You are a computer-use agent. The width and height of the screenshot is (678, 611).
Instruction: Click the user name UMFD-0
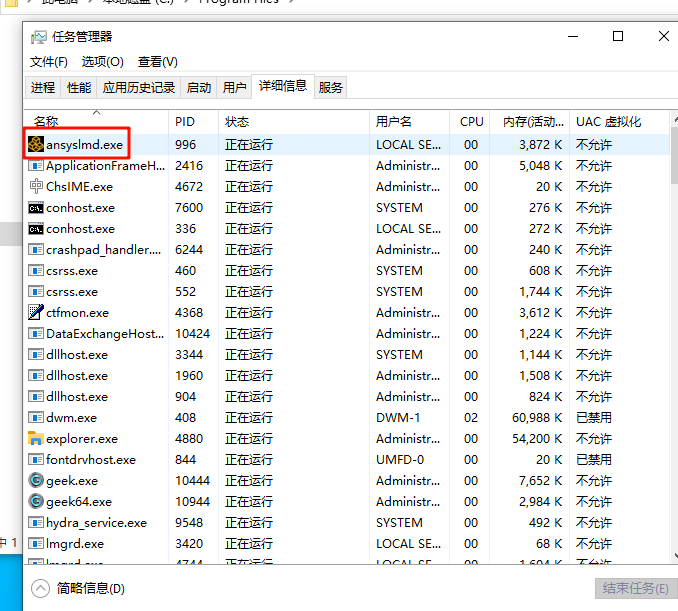click(x=400, y=459)
